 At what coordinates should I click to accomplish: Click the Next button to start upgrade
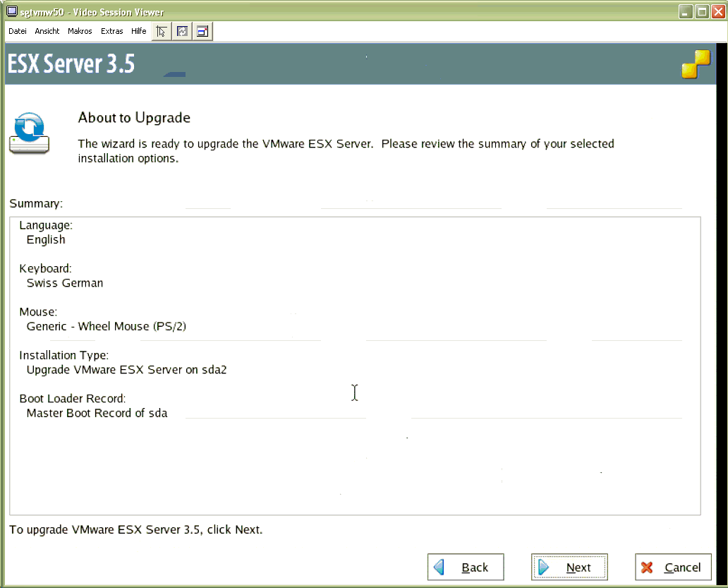click(569, 567)
